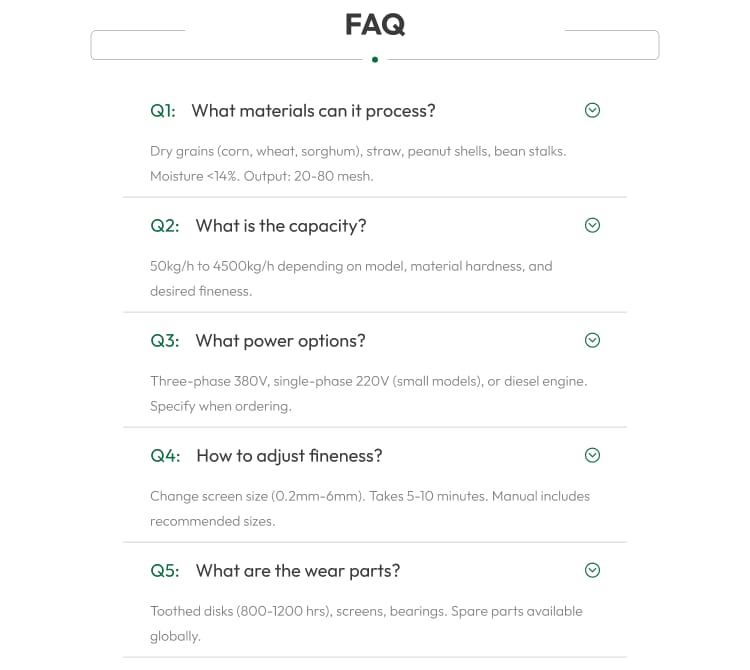The image size is (750, 670).
Task: Click the green dot below FAQ heading
Action: pos(375,60)
